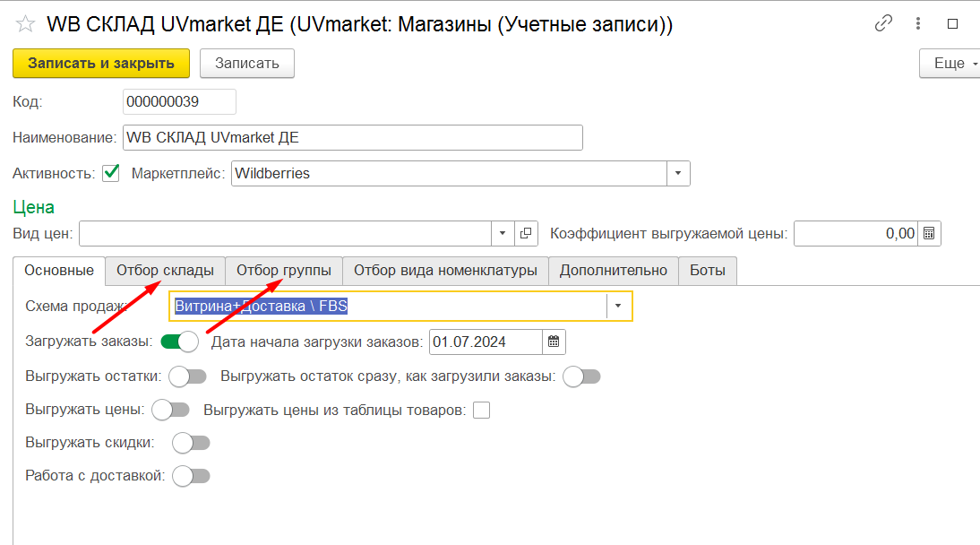
Task: Disable the Загружать заказы switch
Action: click(179, 342)
